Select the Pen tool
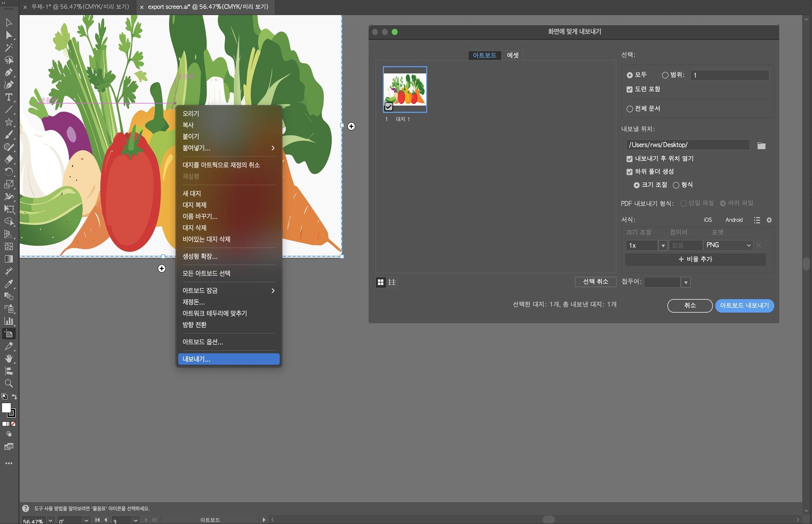The image size is (812, 524). tap(8, 72)
